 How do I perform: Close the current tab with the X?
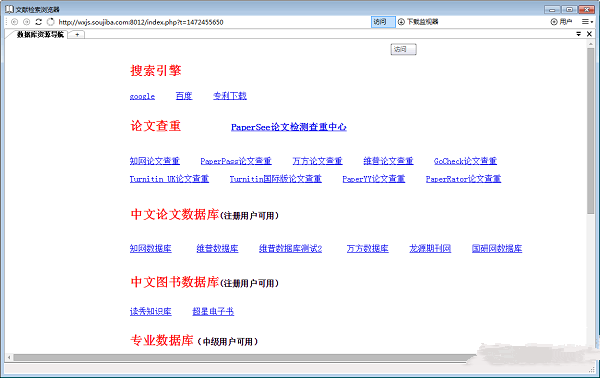click(x=589, y=34)
